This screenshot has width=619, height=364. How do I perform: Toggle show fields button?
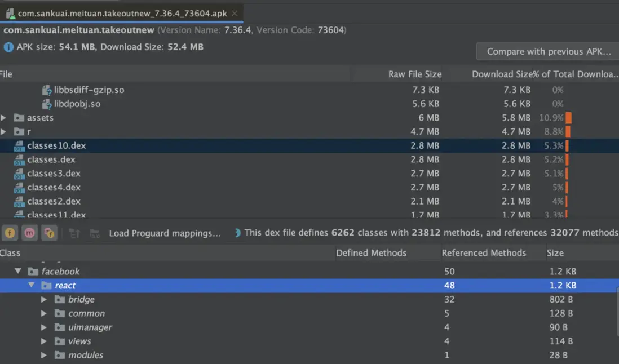(10, 233)
